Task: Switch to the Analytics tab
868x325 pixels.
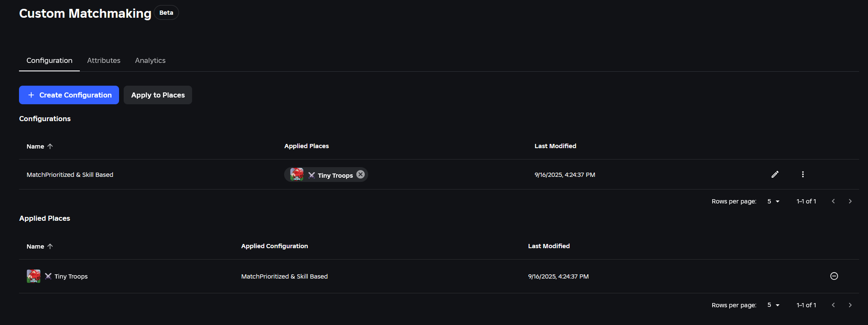Action: pos(150,60)
